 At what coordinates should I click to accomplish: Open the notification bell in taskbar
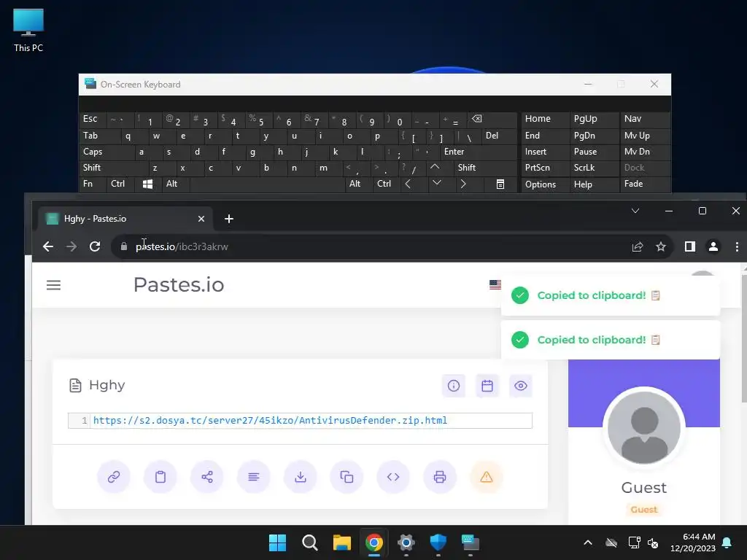click(x=727, y=542)
